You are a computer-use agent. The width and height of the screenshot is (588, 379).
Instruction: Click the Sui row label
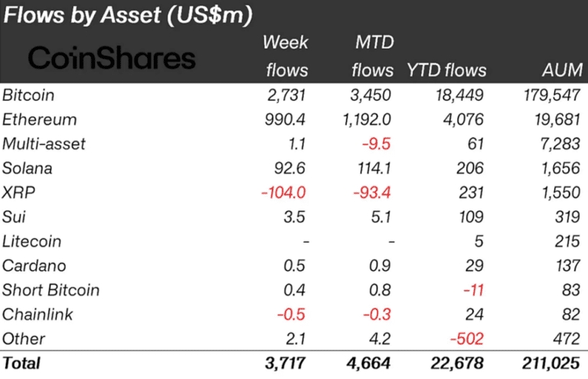[x=15, y=217]
